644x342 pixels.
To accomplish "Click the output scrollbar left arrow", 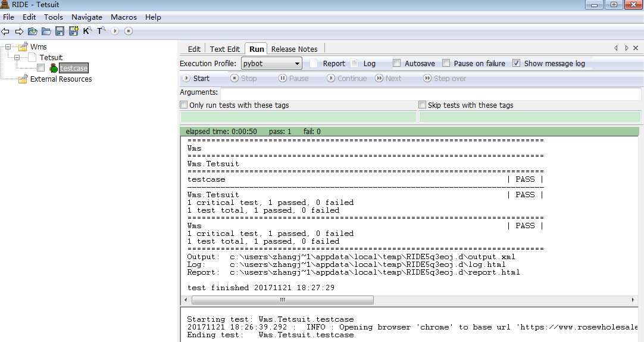I will coord(186,300).
